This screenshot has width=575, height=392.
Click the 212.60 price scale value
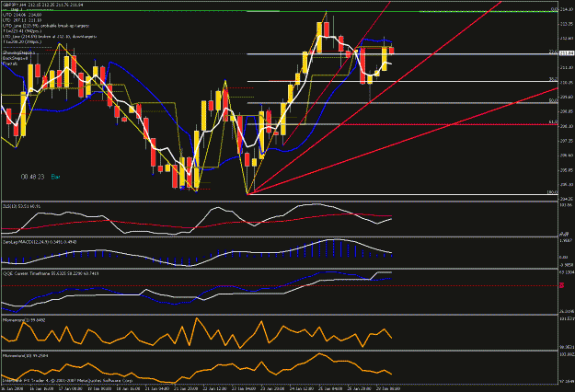pyautogui.click(x=567, y=38)
